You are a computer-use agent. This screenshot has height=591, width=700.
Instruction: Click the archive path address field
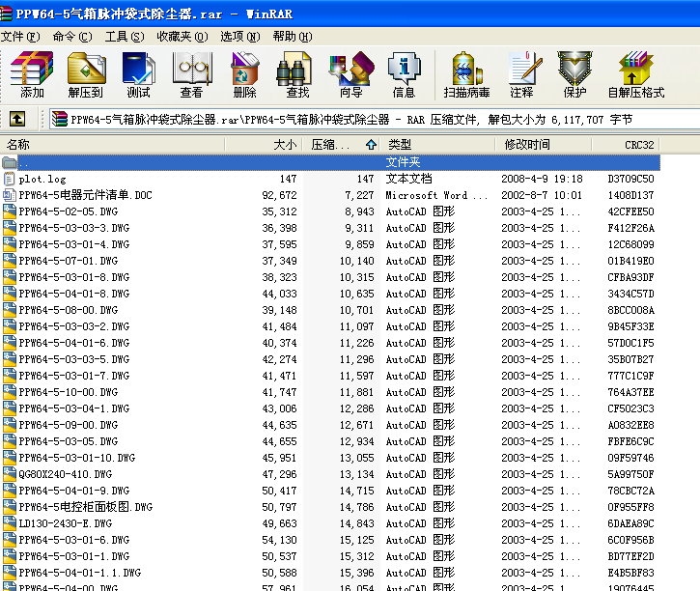pos(374,119)
